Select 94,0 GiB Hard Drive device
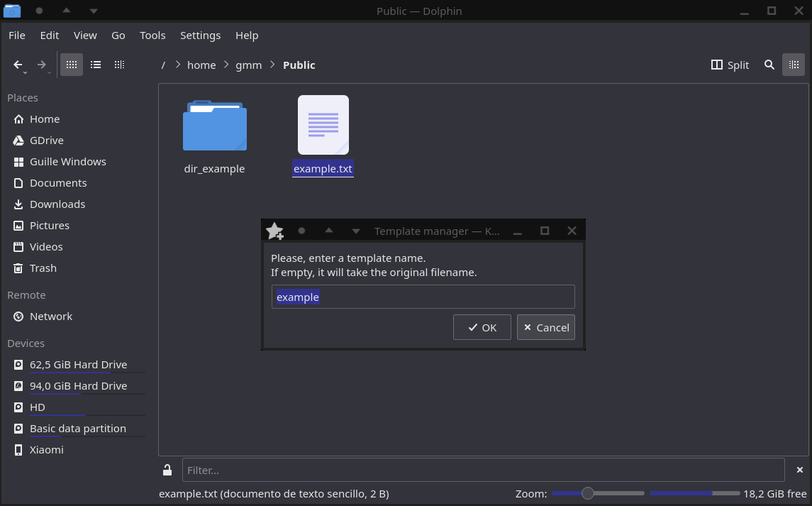 (x=78, y=386)
